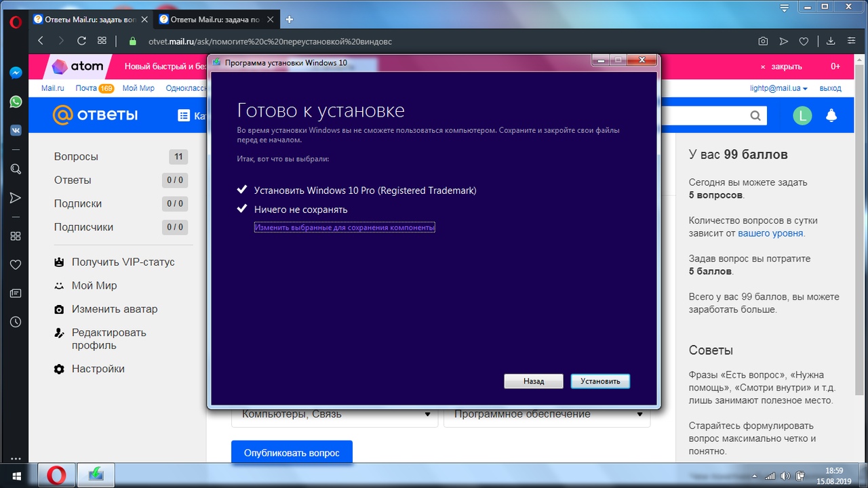Click the address bar URL
Image resolution: width=868 pixels, height=488 pixels.
(270, 41)
